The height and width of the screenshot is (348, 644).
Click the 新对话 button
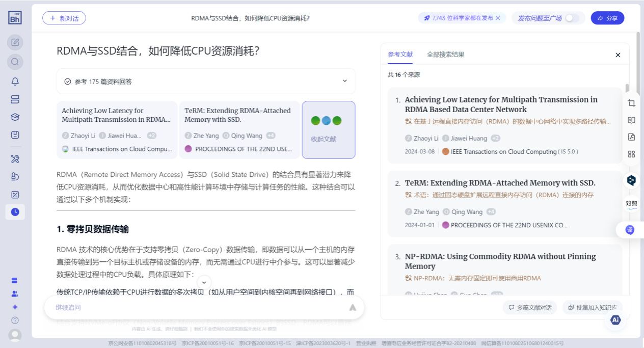click(64, 18)
